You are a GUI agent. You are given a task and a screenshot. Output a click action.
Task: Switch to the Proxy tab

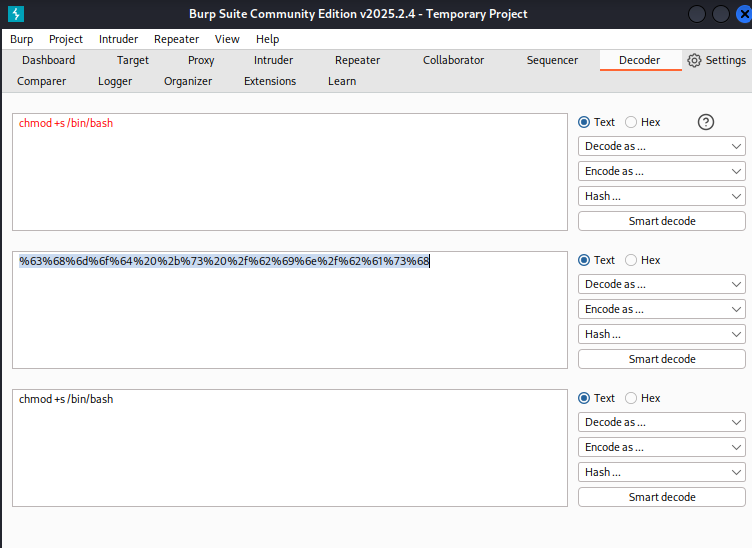pyautogui.click(x=201, y=60)
